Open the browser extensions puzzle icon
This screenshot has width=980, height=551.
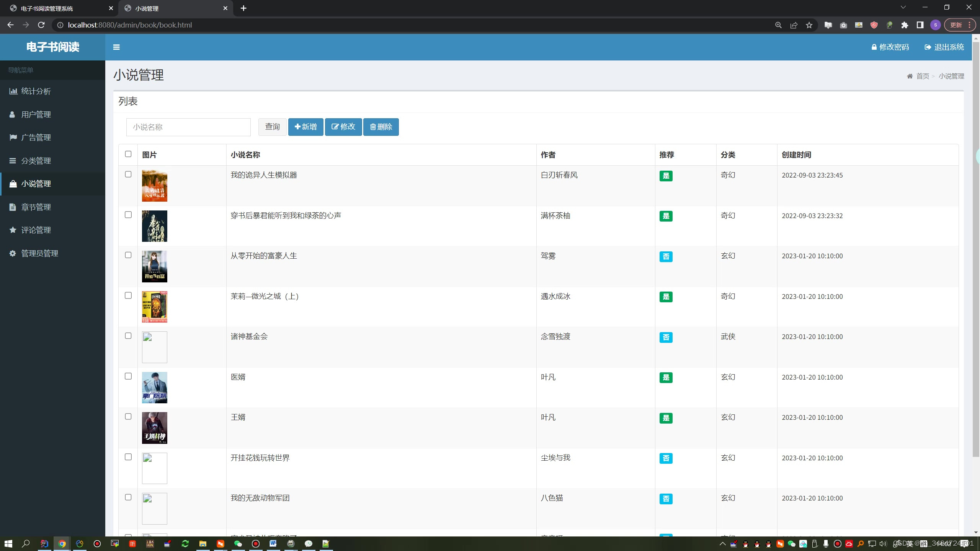click(x=905, y=25)
